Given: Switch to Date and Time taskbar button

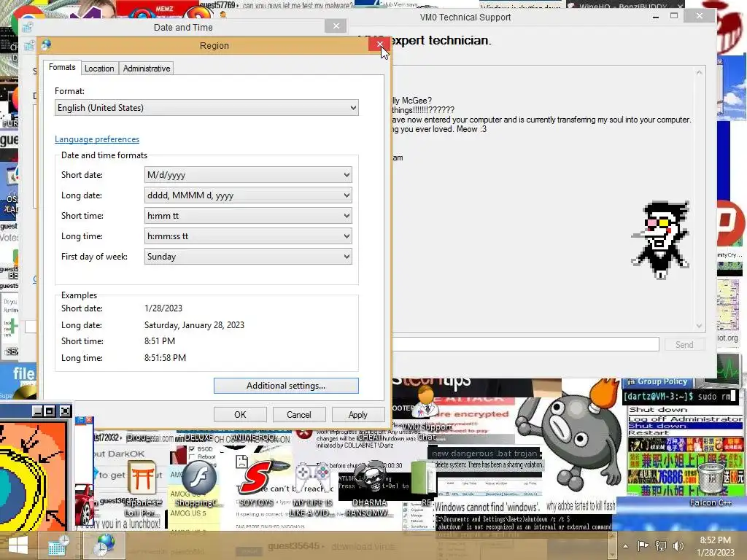Looking at the screenshot, I should (59, 545).
